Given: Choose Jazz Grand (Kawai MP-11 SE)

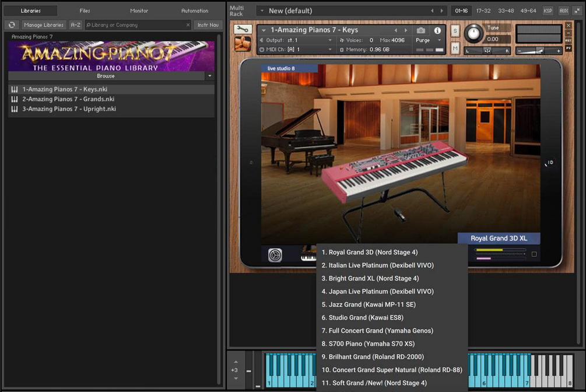Looking at the screenshot, I should pyautogui.click(x=392, y=304).
